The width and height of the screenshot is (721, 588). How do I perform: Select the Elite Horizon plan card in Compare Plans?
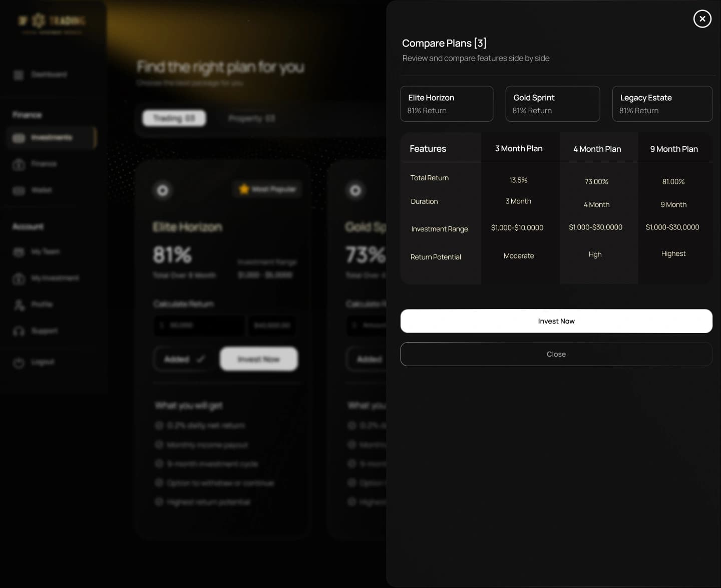pyautogui.click(x=447, y=104)
